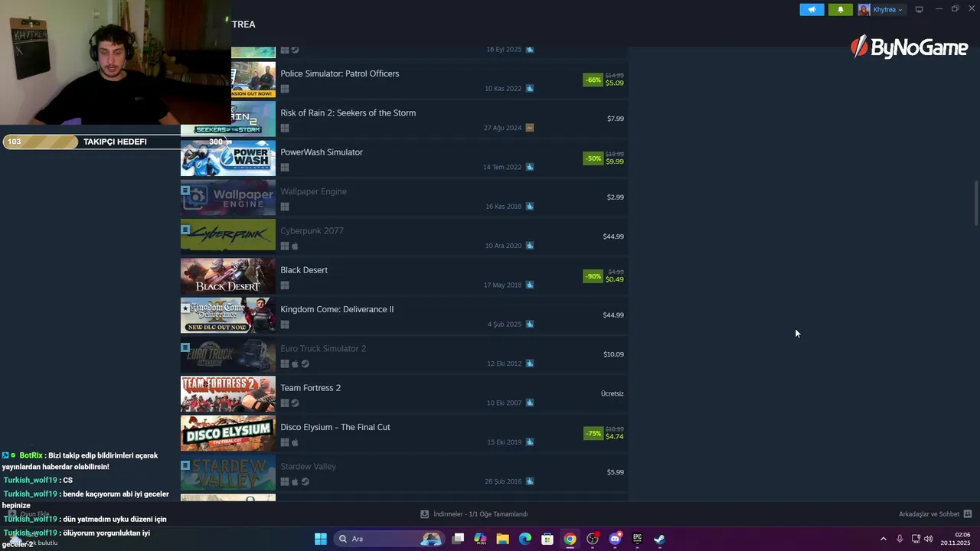The width and height of the screenshot is (980, 551).
Task: Click the mixed review icon for Risk of Rain 2
Action: click(530, 128)
